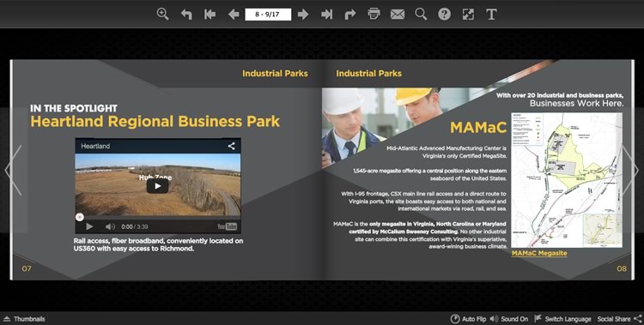Open the MAMaC Megasite link
Screen dimensions: 644x325
(x=539, y=253)
